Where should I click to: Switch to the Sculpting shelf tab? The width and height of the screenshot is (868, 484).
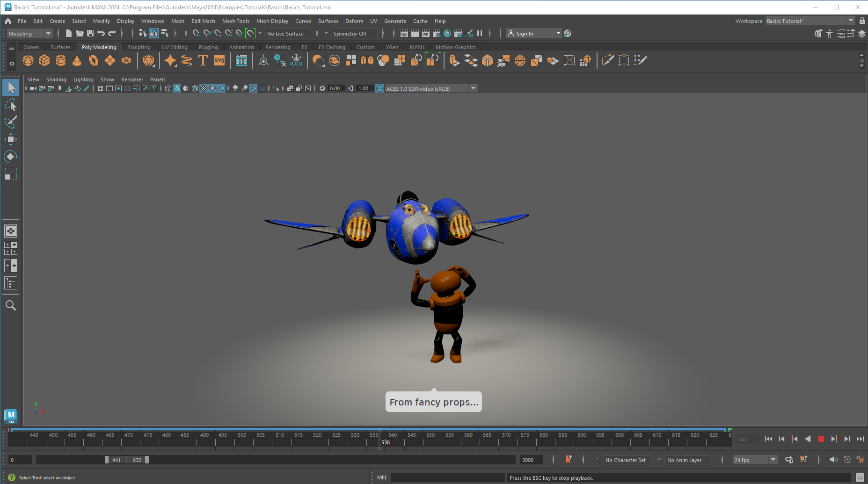pyautogui.click(x=139, y=47)
